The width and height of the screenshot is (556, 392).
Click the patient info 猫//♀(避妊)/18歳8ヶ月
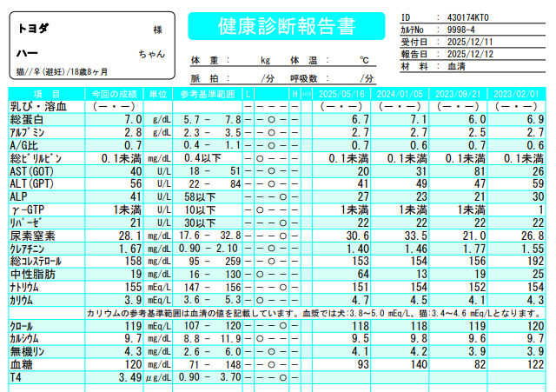[x=62, y=71]
